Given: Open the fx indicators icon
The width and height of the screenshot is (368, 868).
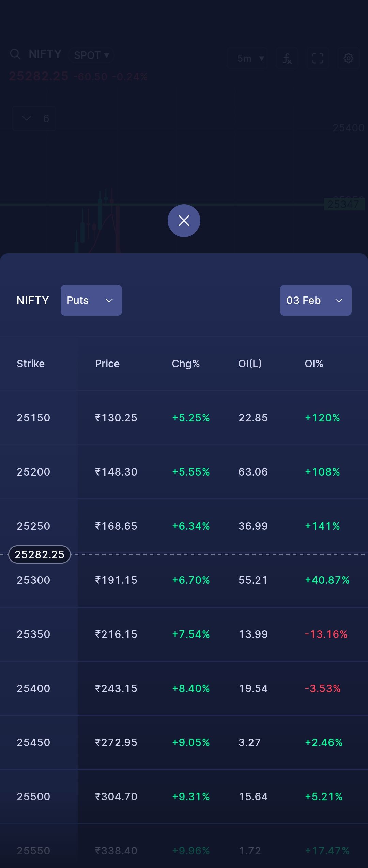Looking at the screenshot, I should click(x=287, y=58).
